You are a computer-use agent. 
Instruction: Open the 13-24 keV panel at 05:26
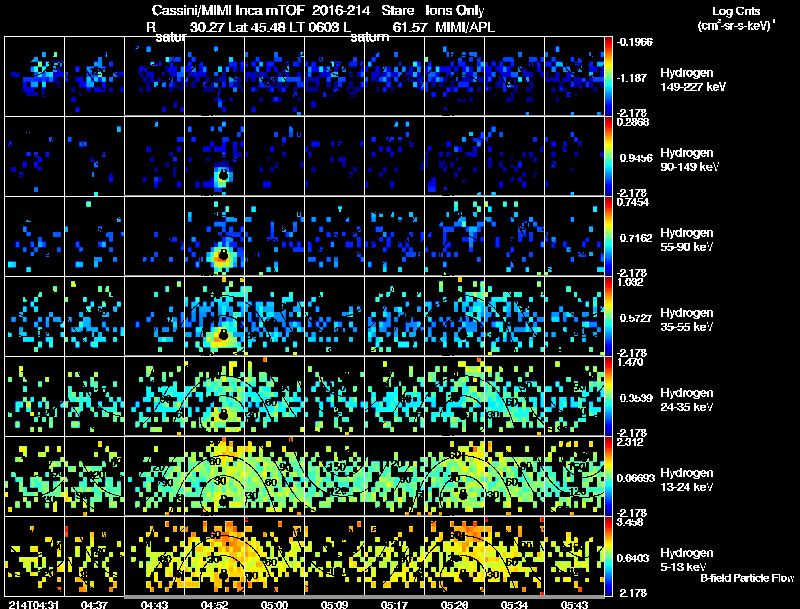point(455,476)
